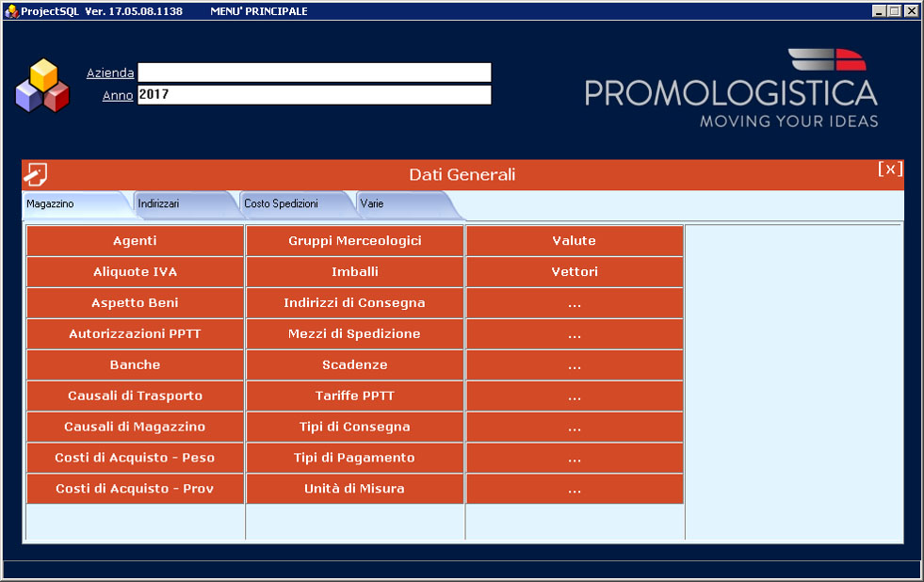The width and height of the screenshot is (924, 582).
Task: Open the Vettori table
Action: [574, 272]
